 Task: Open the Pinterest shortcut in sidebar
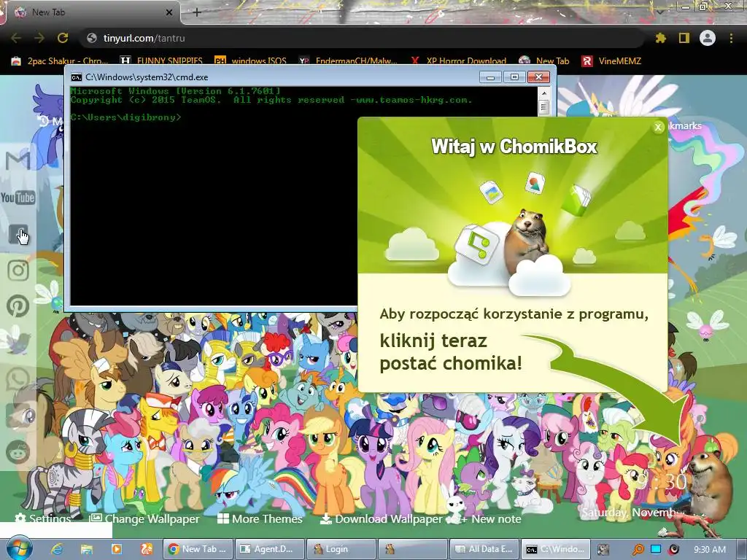click(18, 306)
